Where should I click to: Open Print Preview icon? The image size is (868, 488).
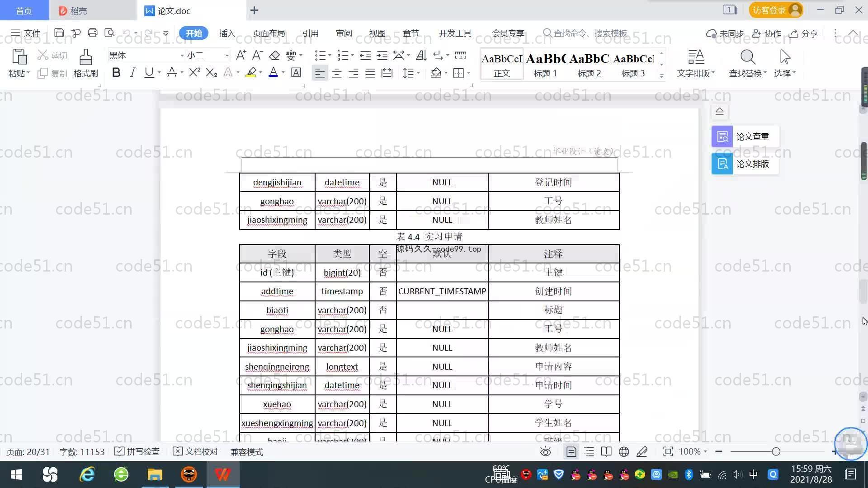(x=109, y=33)
